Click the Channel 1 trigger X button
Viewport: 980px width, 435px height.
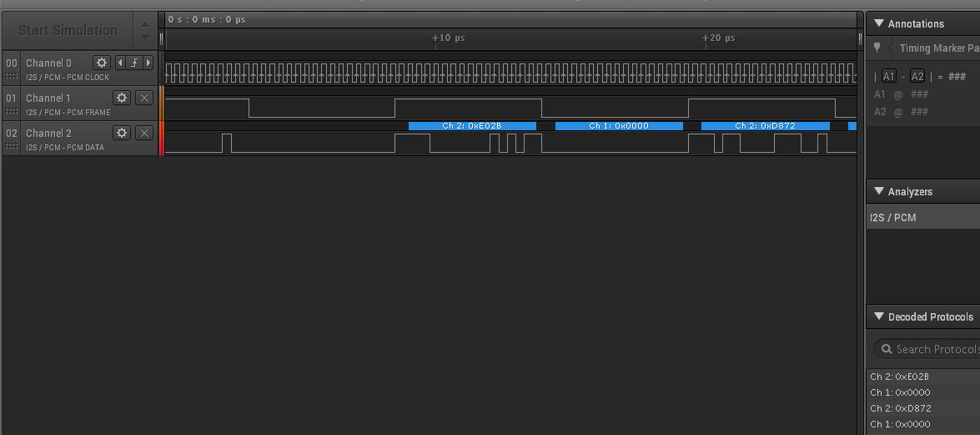tap(144, 98)
